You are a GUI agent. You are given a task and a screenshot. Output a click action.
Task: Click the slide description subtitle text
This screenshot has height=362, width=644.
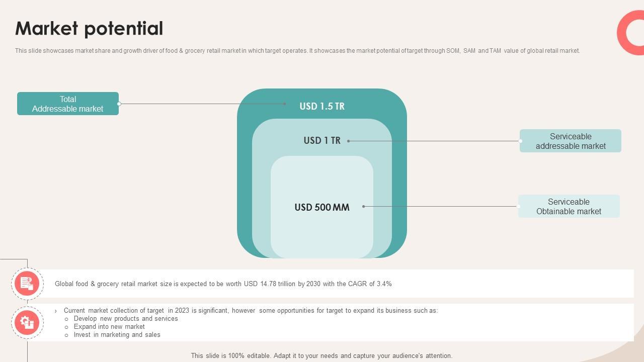pyautogui.click(x=297, y=51)
